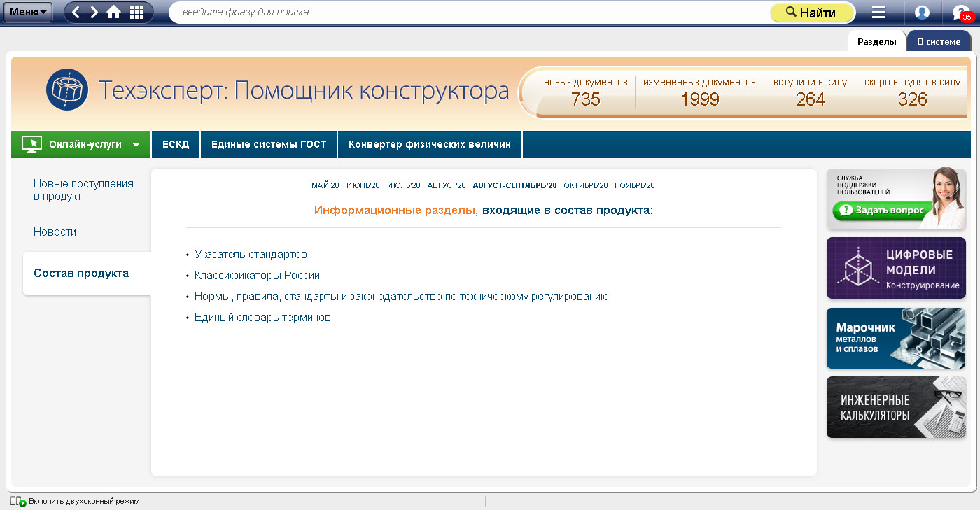
Task: Open the notifications icon with badge 35
Action: click(x=962, y=13)
